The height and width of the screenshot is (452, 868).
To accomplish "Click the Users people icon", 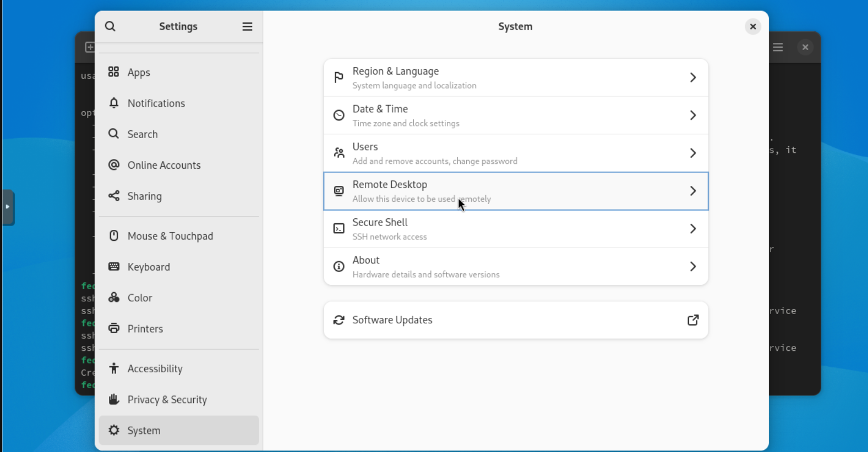I will pos(339,153).
